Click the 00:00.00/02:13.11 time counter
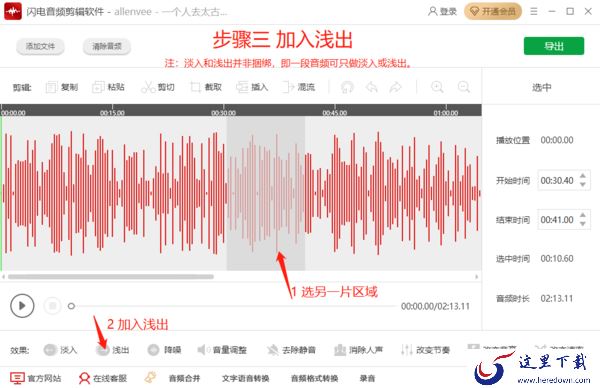Screen dimensions: 600x388 click(435, 306)
